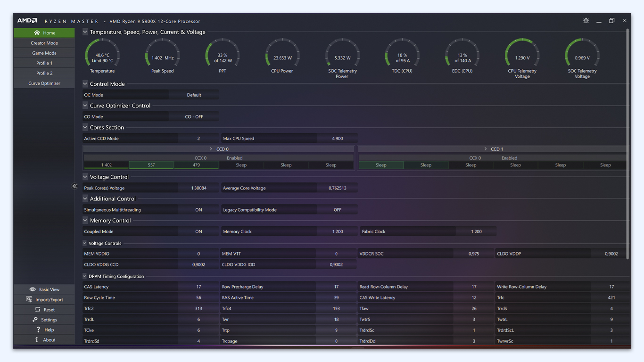The image size is (644, 362).
Task: Toggle Legacy Compatibility Mode OFF value
Action: click(x=338, y=210)
